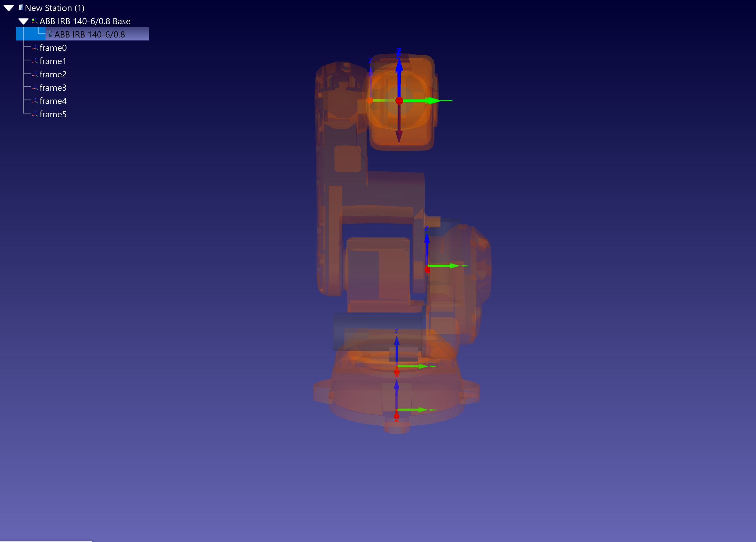Viewport: 756px width, 542px height.
Task: Select the "frame2" tree item
Action: pos(53,75)
